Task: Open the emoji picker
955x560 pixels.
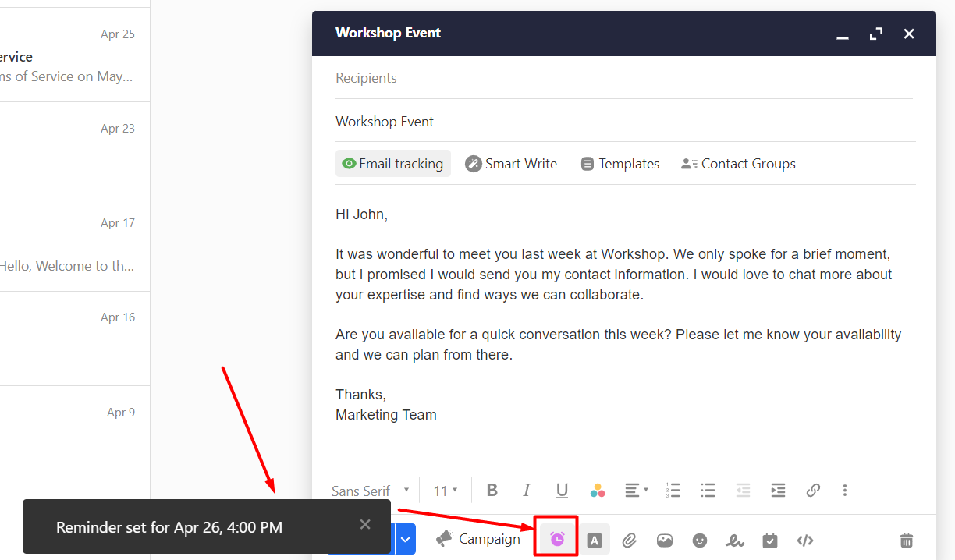Action: click(700, 540)
